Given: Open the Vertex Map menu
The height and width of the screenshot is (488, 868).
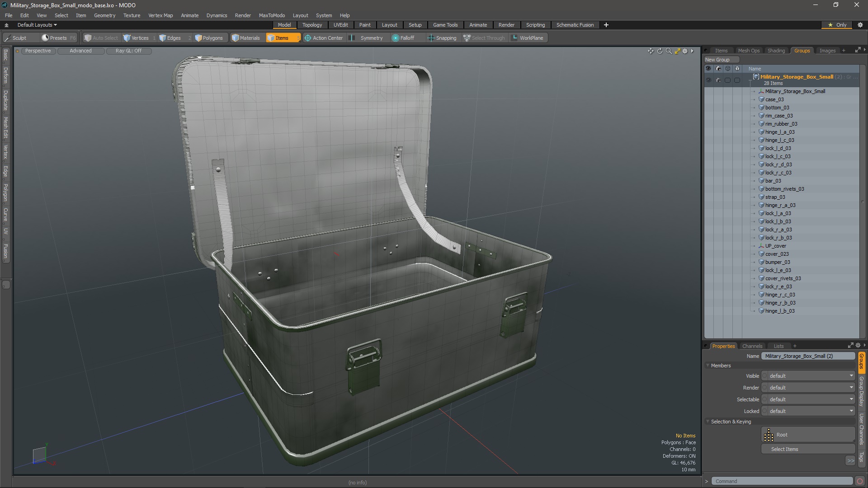Looking at the screenshot, I should (160, 15).
